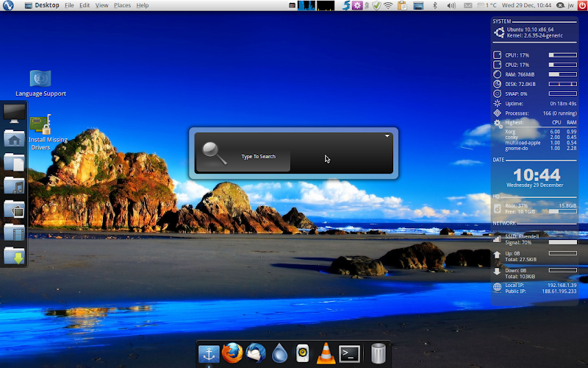Launch Firefox from the bottom dock
The image size is (588, 368).
point(232,353)
